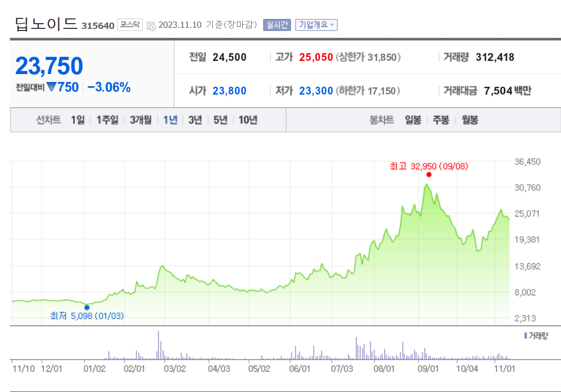Click the 봉차트 section label
Viewport: 561px width, 392px height.
click(x=381, y=120)
